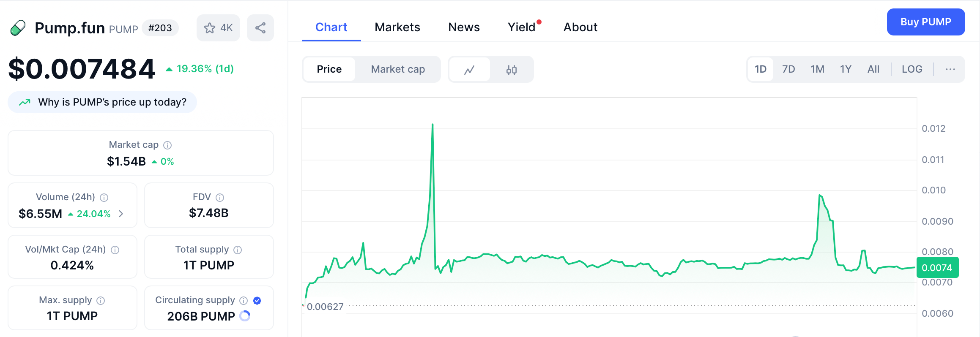Screen dimensions: 980x337
Task: Expand Volume (24h) details chevron
Action: [121, 214]
